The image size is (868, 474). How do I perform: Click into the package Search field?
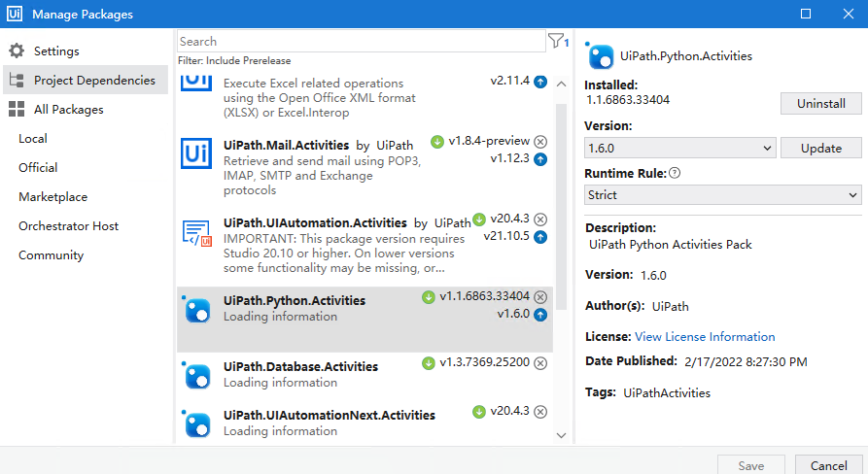pos(361,42)
